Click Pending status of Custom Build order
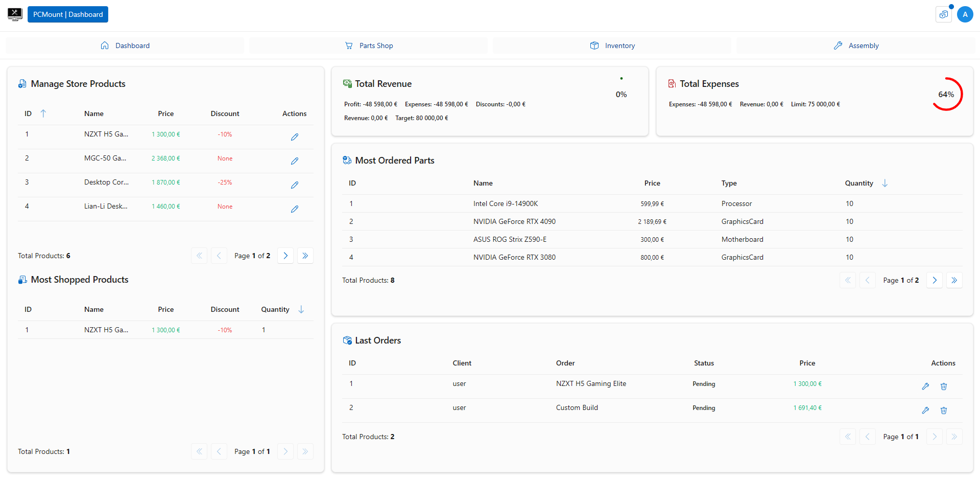Image resolution: width=980 pixels, height=479 pixels. point(704,407)
